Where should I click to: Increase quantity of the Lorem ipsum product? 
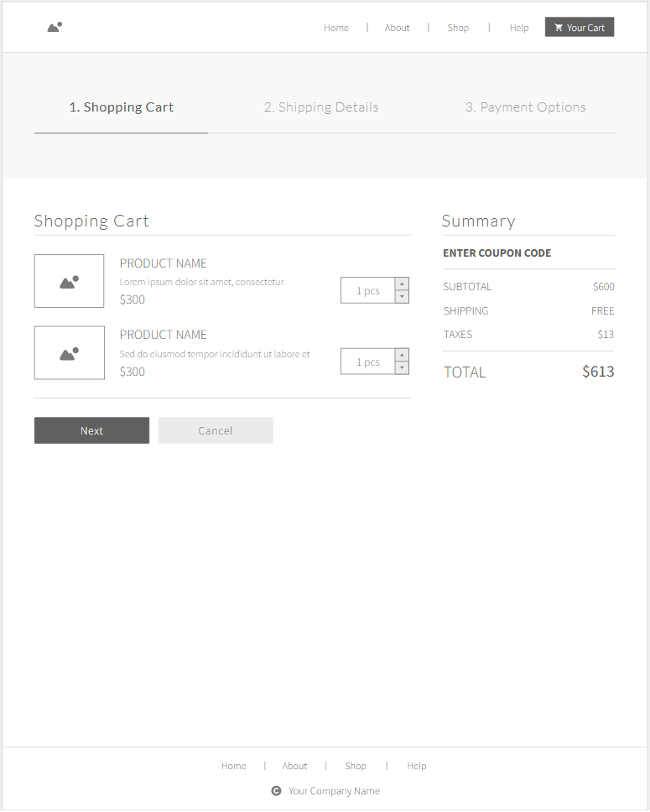[x=402, y=284]
